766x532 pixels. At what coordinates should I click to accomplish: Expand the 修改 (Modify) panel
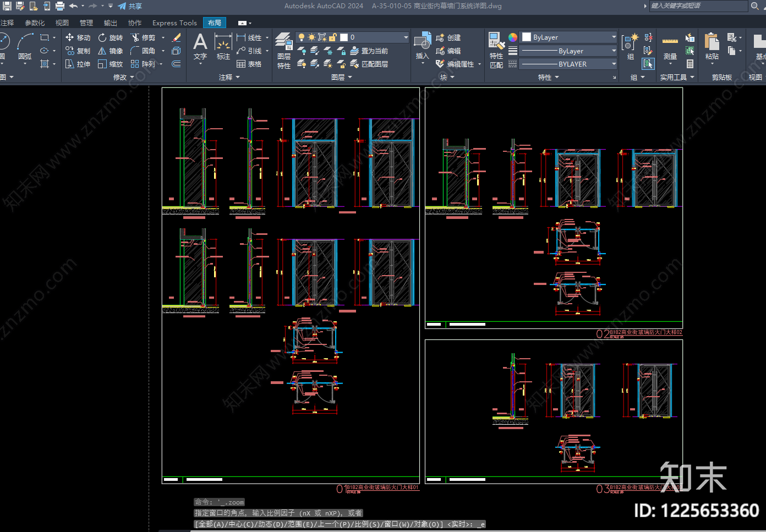pos(124,77)
